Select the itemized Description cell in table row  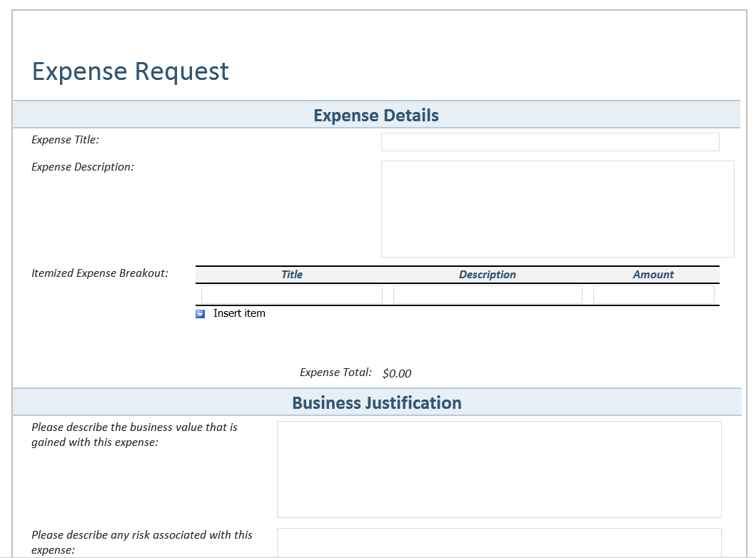(x=488, y=295)
